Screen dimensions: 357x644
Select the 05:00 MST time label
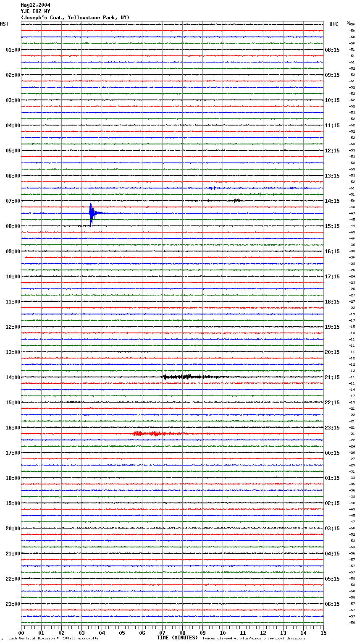click(x=13, y=151)
